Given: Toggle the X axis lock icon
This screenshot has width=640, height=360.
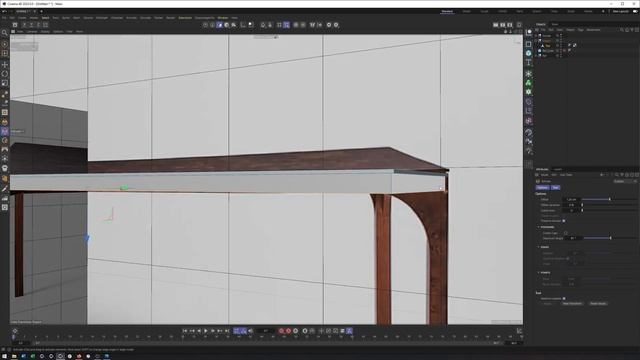Looking at the screenshot, I should 24,25.
